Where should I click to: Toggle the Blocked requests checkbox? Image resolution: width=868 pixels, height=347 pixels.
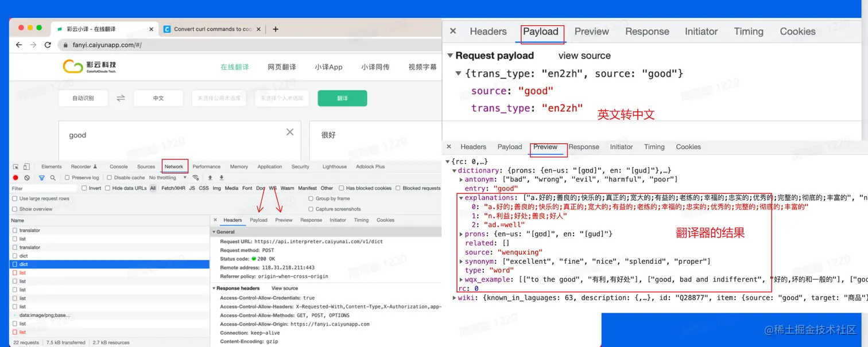coord(398,188)
